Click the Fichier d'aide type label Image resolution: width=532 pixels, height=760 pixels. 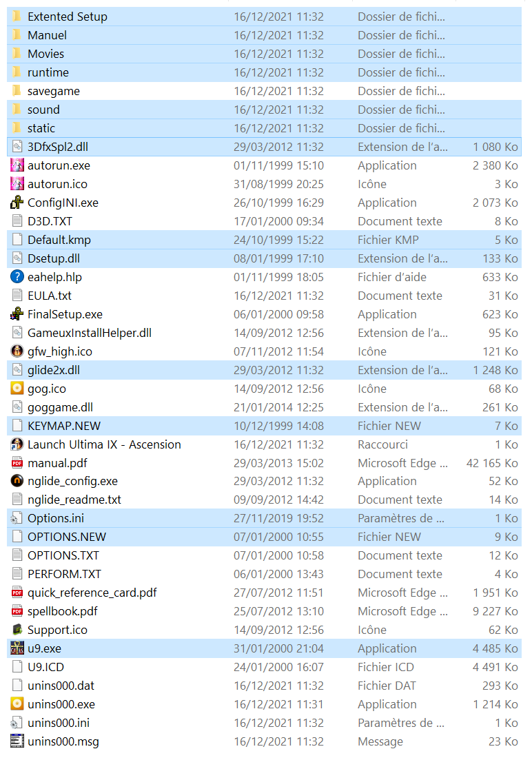392,277
